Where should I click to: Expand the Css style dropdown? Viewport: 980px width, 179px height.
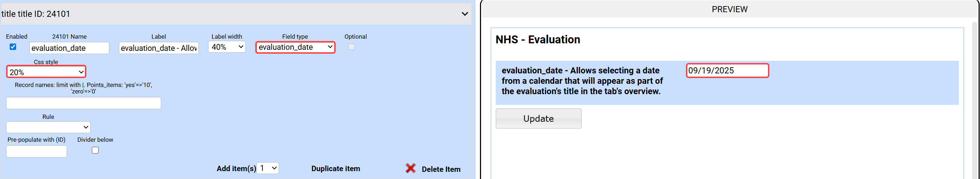point(46,72)
